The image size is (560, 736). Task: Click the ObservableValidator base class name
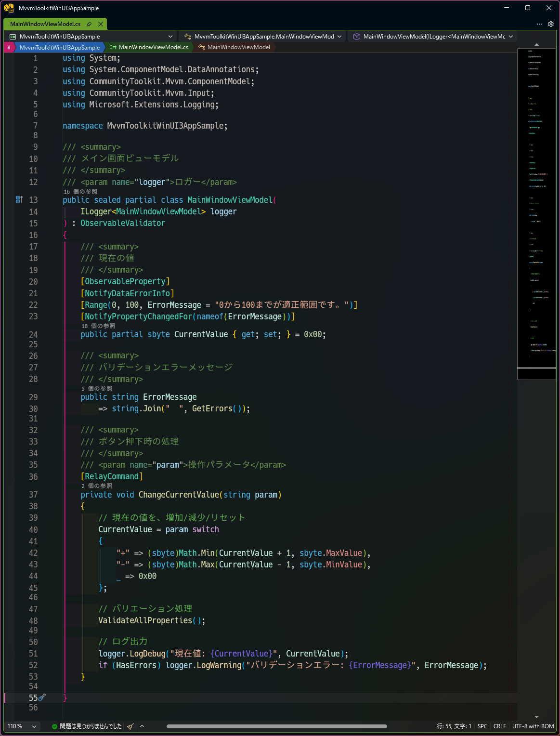123,223
